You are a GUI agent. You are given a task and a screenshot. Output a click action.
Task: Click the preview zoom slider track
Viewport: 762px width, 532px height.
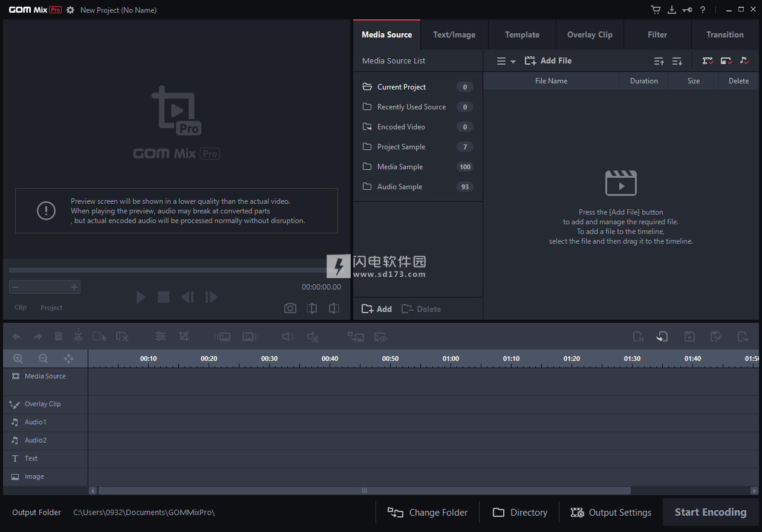point(45,287)
